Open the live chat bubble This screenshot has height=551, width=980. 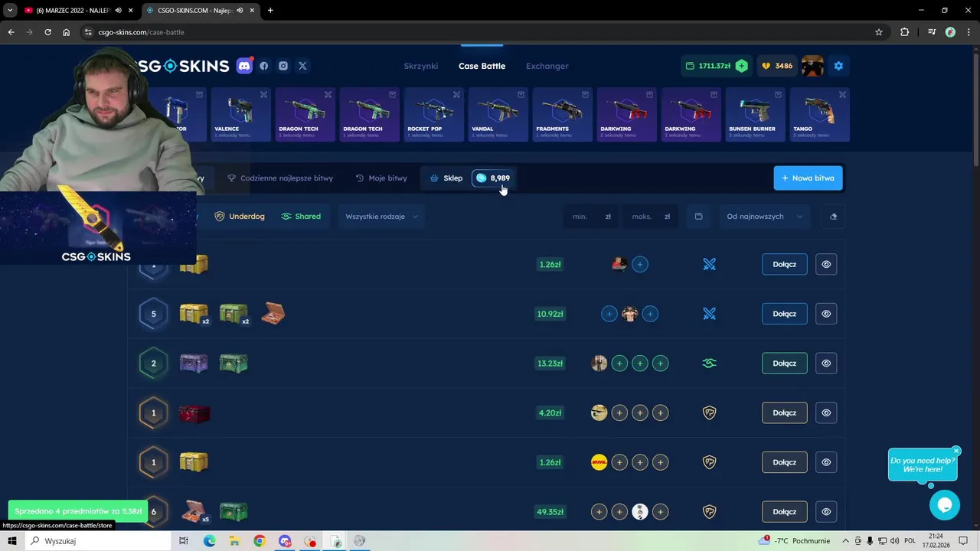(x=945, y=505)
